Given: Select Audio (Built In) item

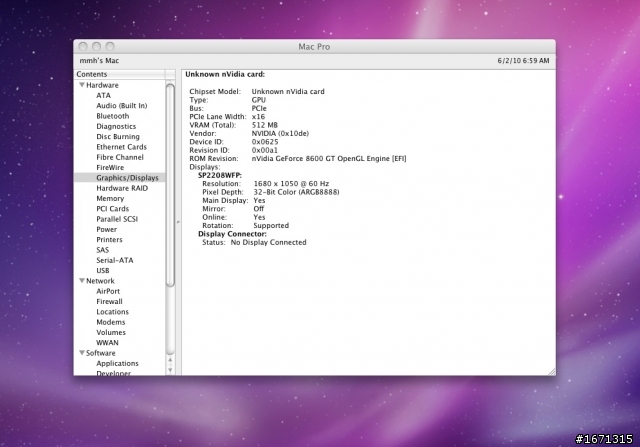Looking at the screenshot, I should tap(122, 105).
